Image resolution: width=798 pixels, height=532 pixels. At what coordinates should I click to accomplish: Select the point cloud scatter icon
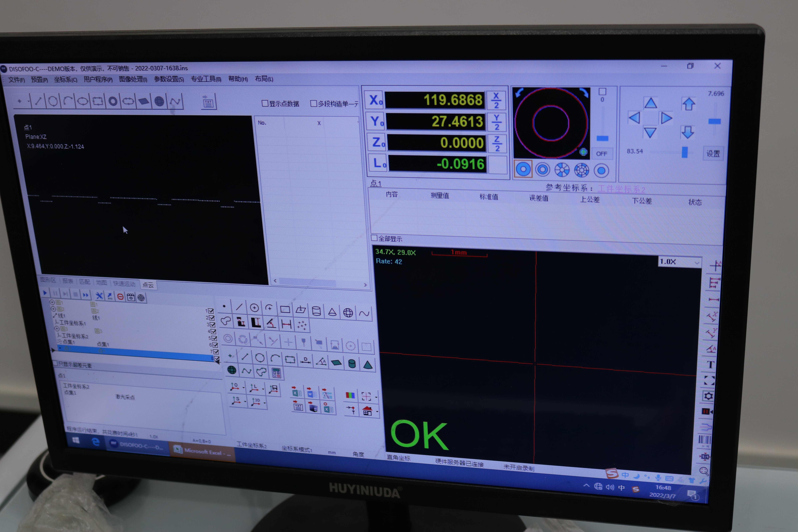tap(302, 325)
